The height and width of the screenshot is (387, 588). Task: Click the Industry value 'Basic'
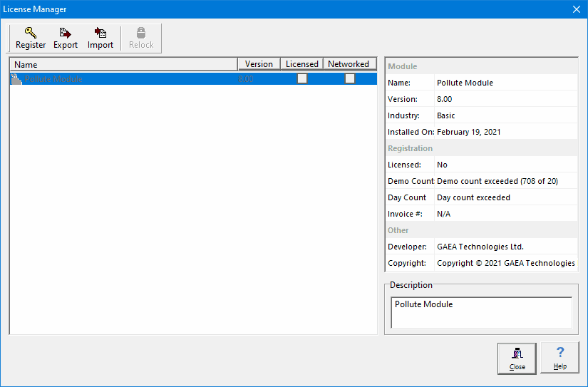pyautogui.click(x=446, y=115)
